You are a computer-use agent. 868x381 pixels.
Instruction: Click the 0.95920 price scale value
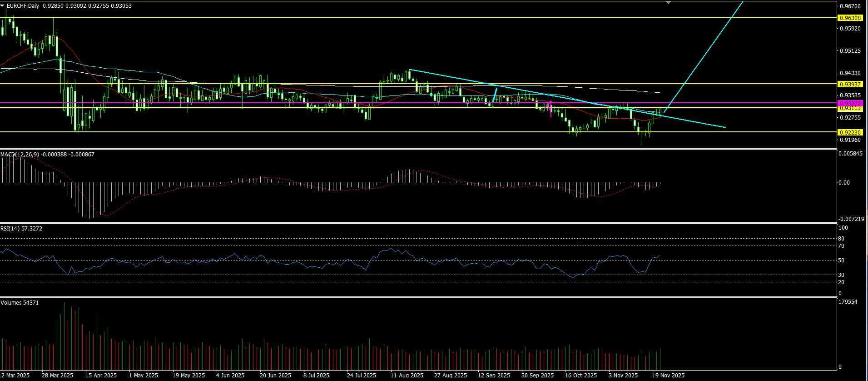(x=850, y=29)
